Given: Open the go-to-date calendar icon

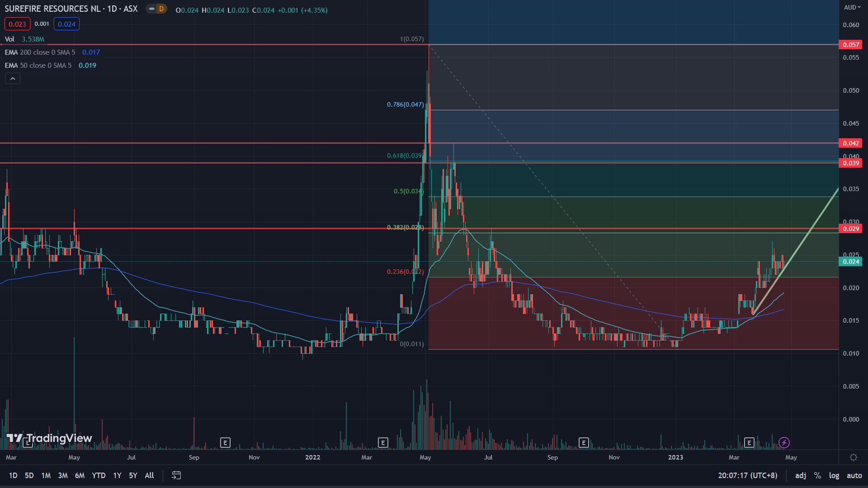Looking at the screenshot, I should [x=176, y=475].
